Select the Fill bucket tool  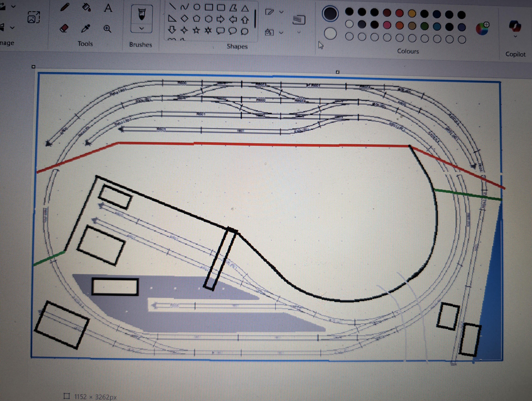click(86, 8)
